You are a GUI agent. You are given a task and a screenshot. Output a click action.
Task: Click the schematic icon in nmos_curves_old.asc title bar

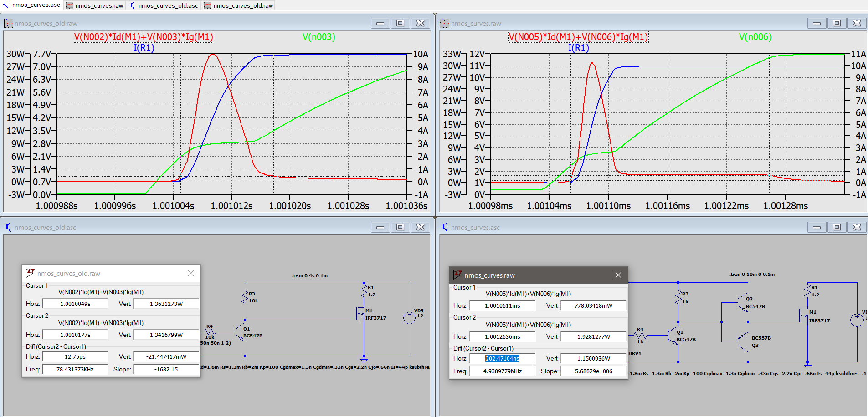[8, 227]
